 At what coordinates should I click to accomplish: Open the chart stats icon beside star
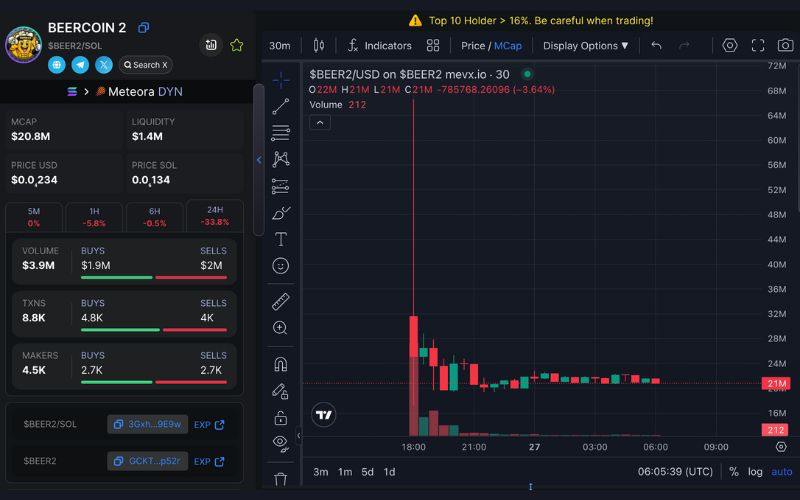211,45
